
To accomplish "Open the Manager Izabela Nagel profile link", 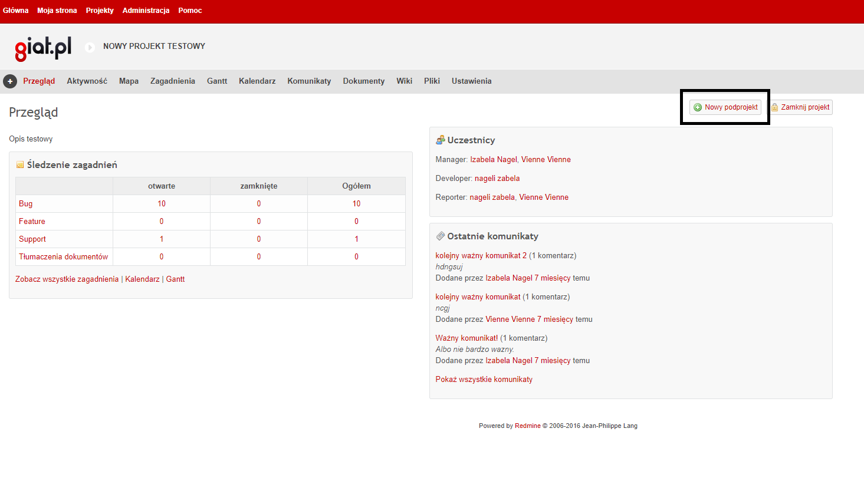I will 494,160.
